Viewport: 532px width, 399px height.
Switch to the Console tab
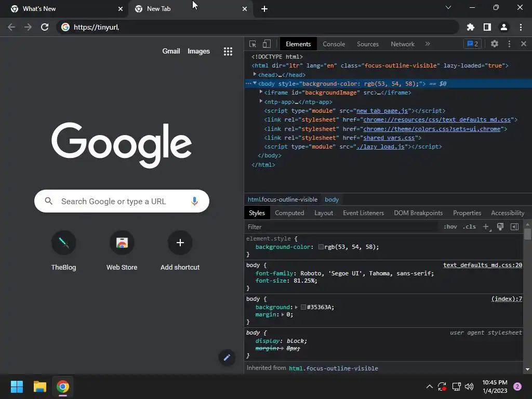coord(334,44)
